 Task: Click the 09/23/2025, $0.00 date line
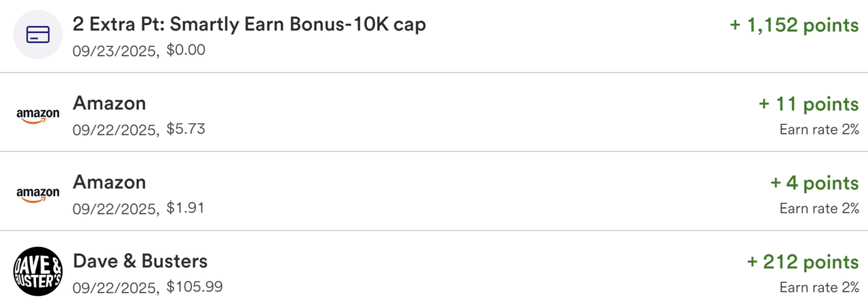(138, 50)
